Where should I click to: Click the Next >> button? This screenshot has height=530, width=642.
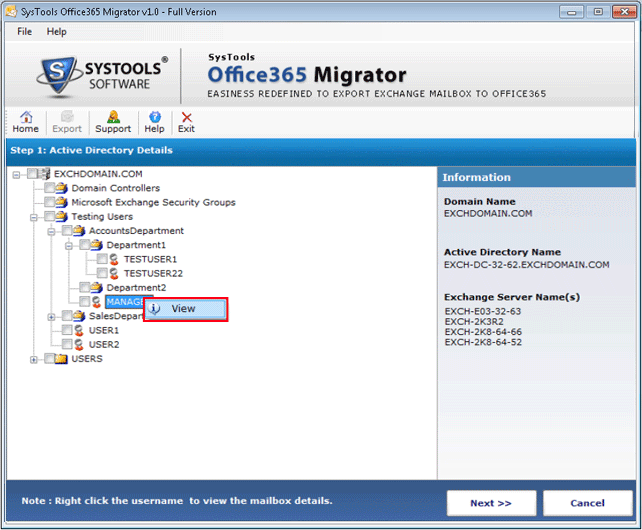tap(491, 503)
